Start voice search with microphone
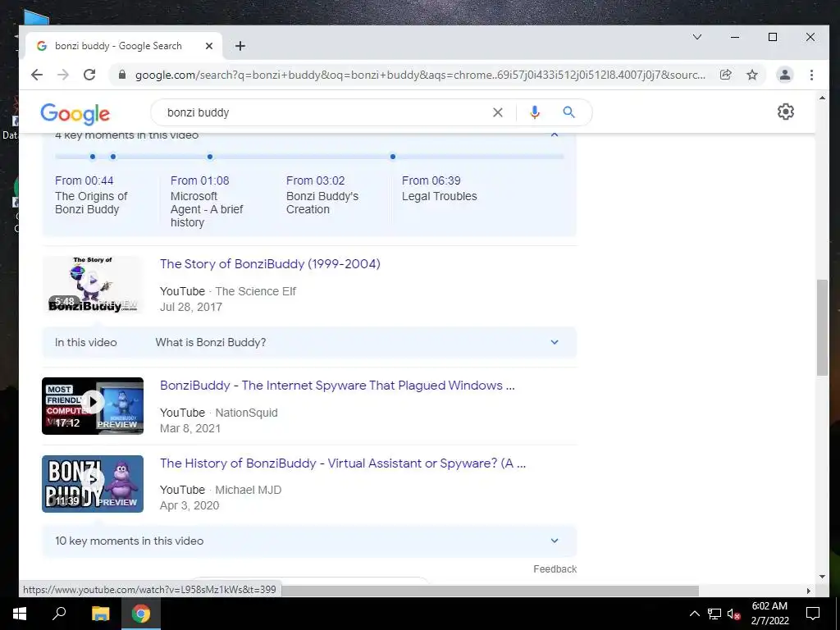The height and width of the screenshot is (630, 840). (x=535, y=112)
